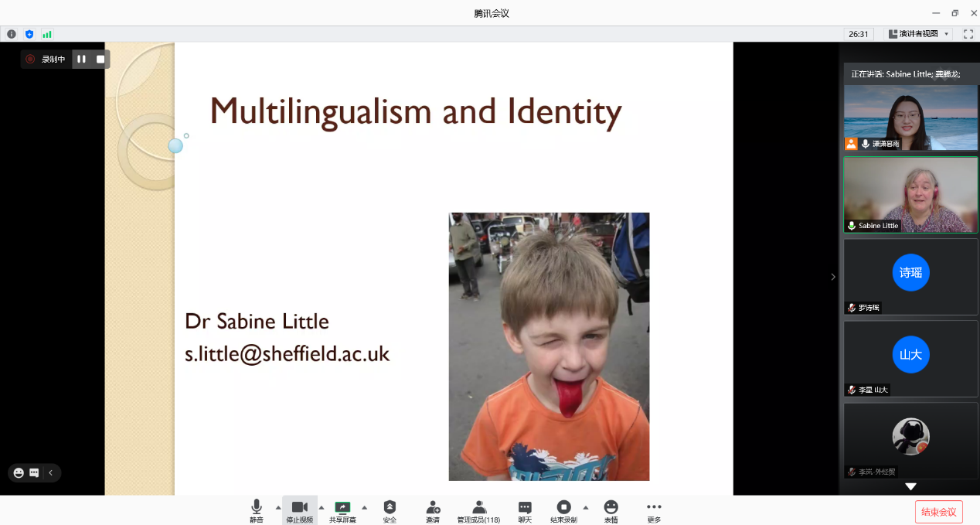The height and width of the screenshot is (525, 980).
Task: Click the 共享屏幕 (Share screen) icon
Action: 342,507
